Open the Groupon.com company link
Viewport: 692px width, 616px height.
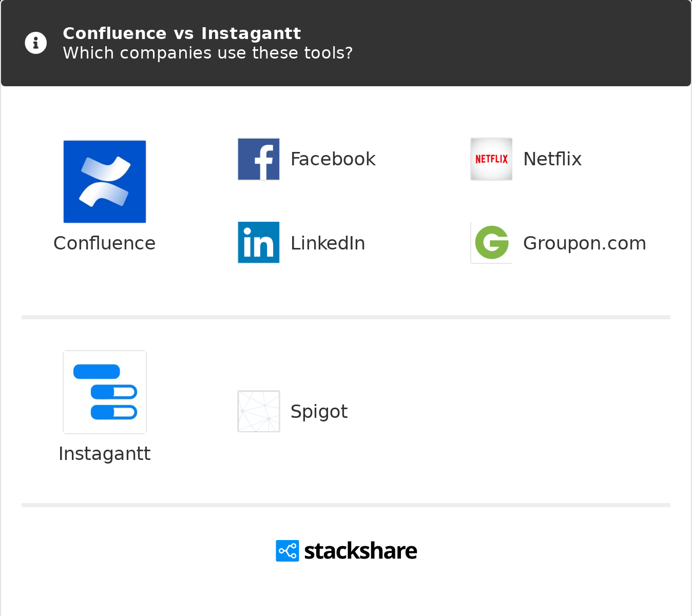click(584, 243)
